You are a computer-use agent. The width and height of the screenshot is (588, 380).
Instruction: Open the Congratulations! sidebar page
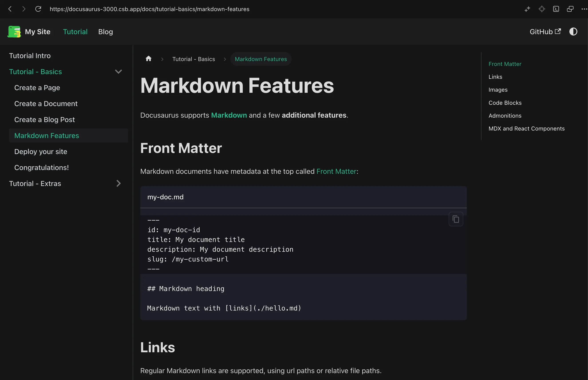pyautogui.click(x=41, y=168)
